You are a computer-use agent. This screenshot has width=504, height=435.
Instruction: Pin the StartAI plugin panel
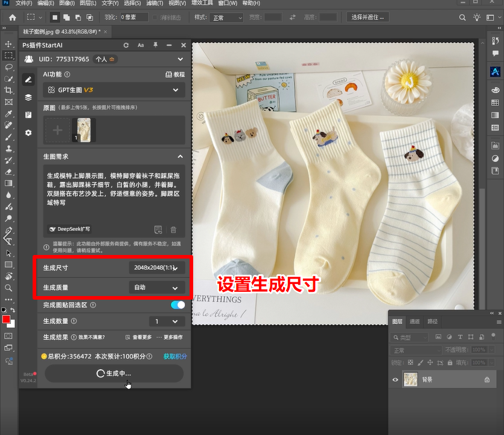155,45
